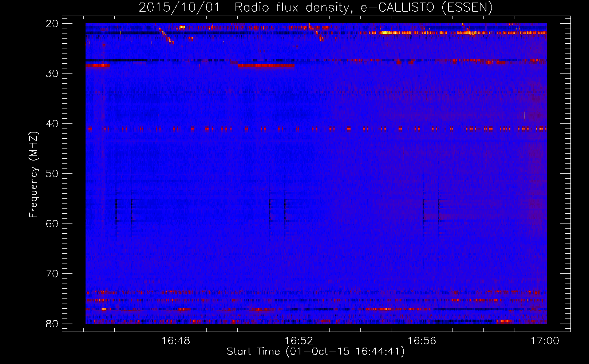Click the 'Start Time (01-Oct-15 16:44:41)' axis label
This screenshot has width=589, height=364.
315,351
